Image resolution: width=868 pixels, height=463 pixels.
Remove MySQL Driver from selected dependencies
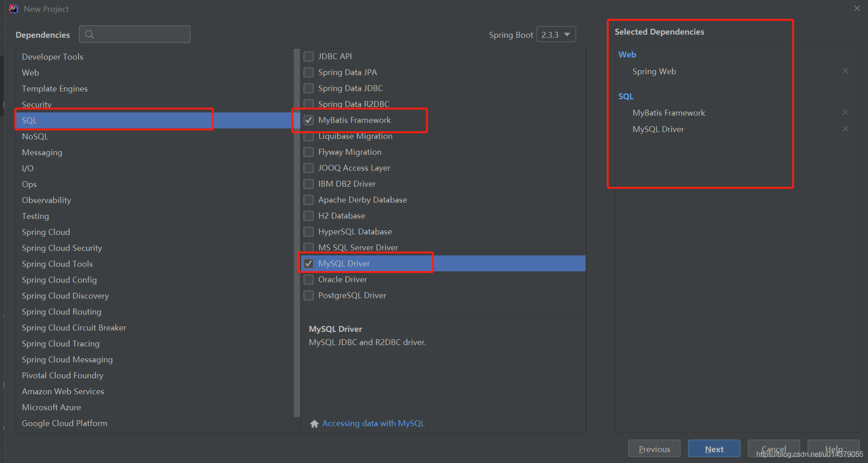pyautogui.click(x=845, y=129)
